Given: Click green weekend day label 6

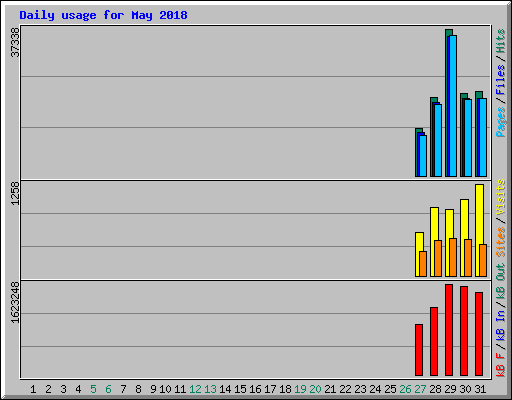Looking at the screenshot, I should (x=108, y=389).
